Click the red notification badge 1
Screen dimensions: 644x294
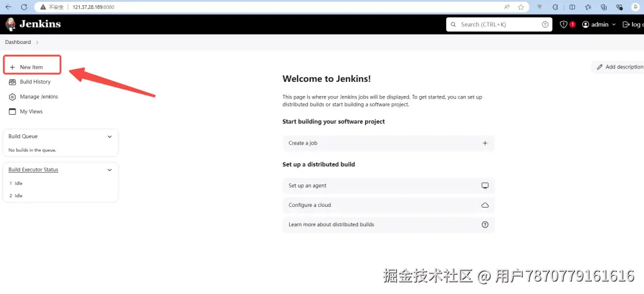[573, 24]
